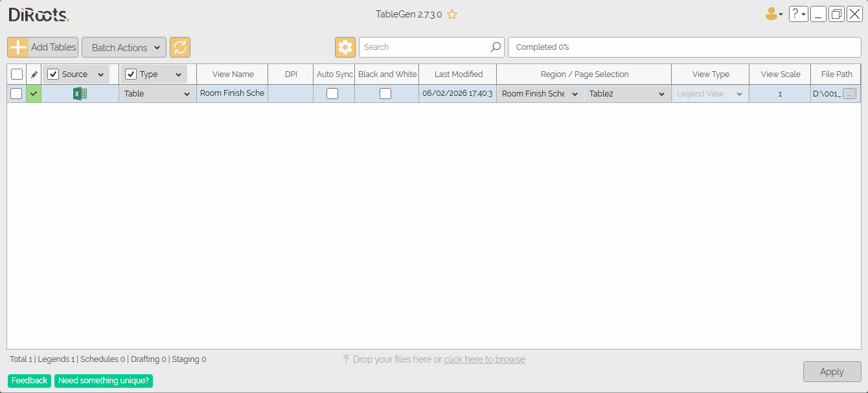
Task: Expand the Batch Actions dropdown
Action: tap(124, 47)
